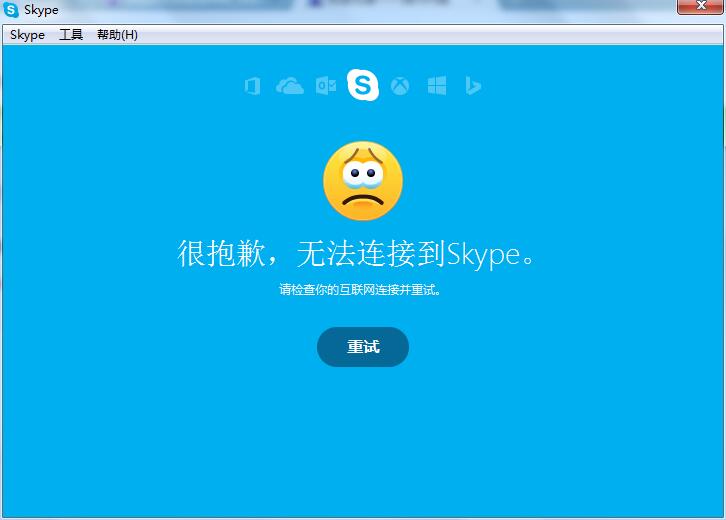Click the highlighted Skype logo icon
Image resolution: width=726 pixels, height=520 pixels.
363,85
